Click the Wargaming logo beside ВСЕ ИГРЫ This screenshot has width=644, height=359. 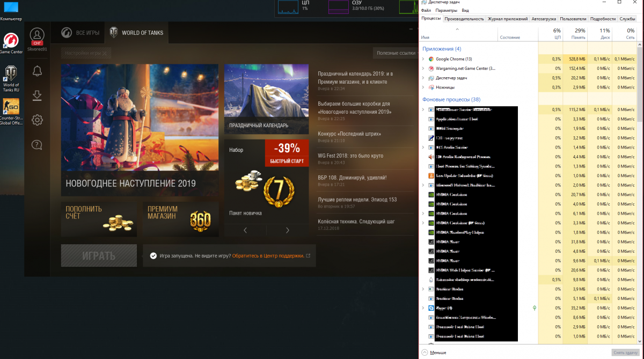click(x=66, y=33)
